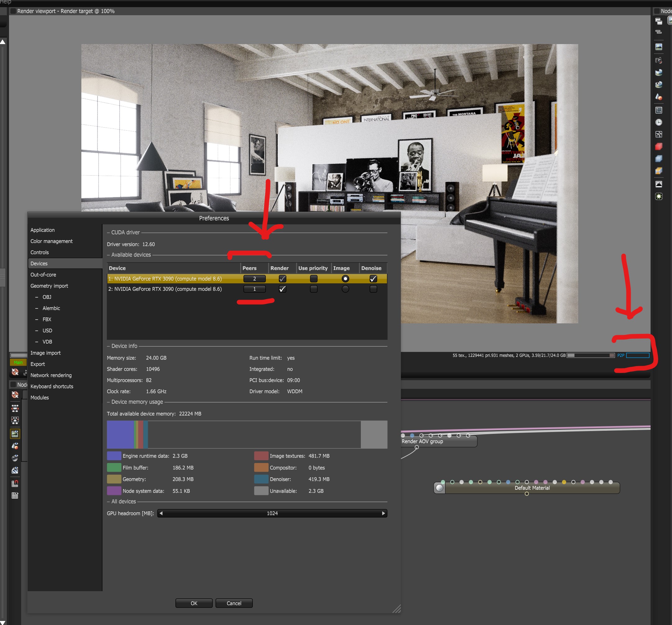Image resolution: width=672 pixels, height=625 pixels.
Task: Enable Denoise for second RTX 3090
Action: [373, 289]
